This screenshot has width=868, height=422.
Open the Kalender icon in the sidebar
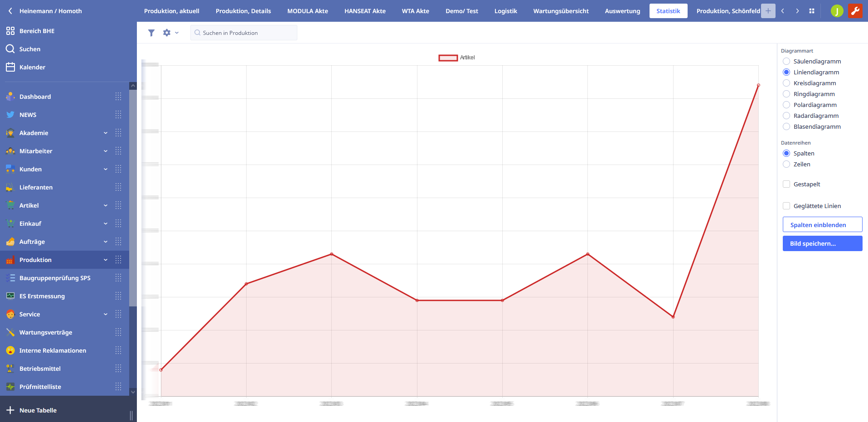click(10, 67)
